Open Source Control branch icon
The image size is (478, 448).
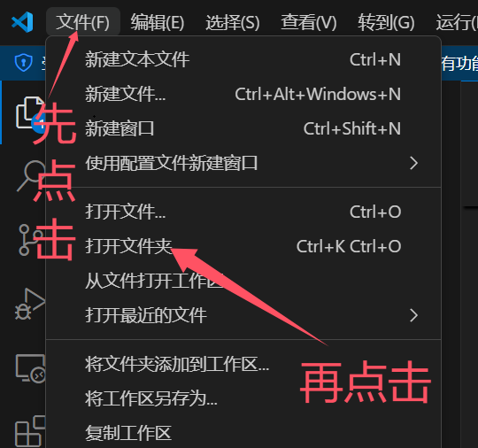pyautogui.click(x=30, y=240)
